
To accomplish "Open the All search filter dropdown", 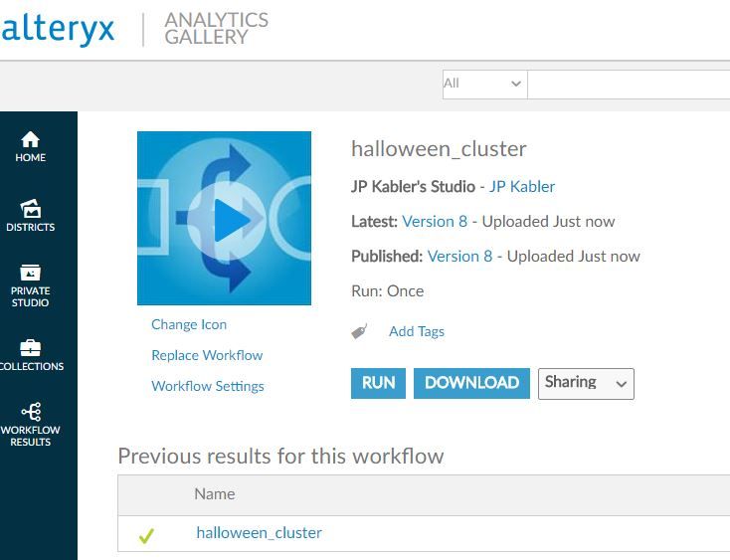I will [484, 85].
